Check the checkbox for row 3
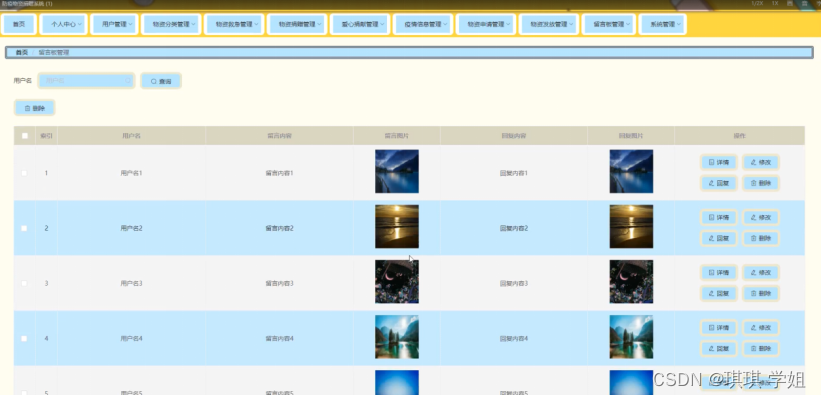821x398 pixels. (x=24, y=283)
